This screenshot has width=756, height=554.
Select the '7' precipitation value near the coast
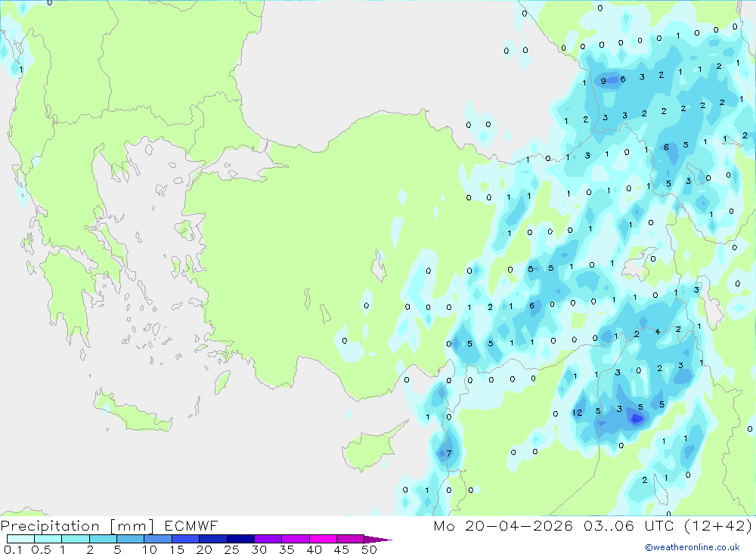point(449,453)
